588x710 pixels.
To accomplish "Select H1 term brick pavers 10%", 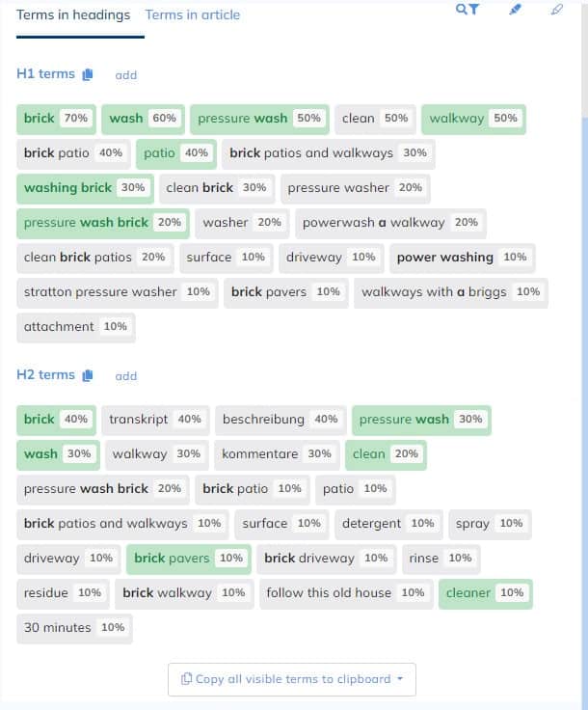I will [x=286, y=292].
